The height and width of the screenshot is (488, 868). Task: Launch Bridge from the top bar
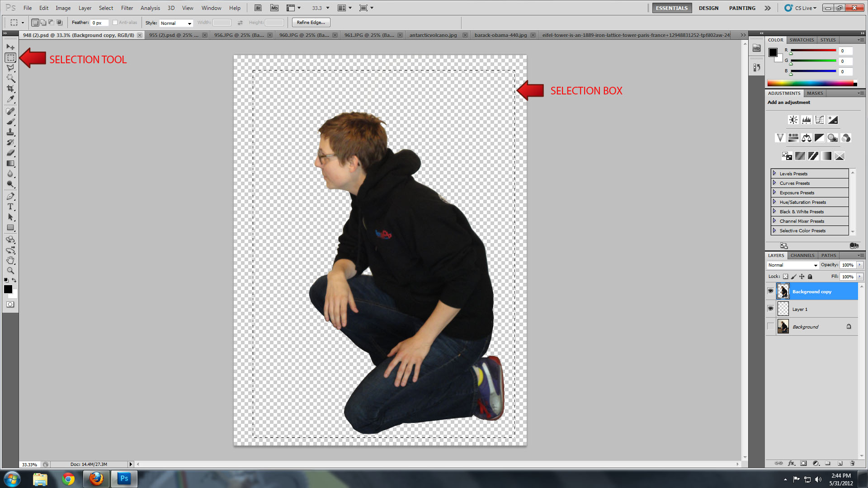258,8
